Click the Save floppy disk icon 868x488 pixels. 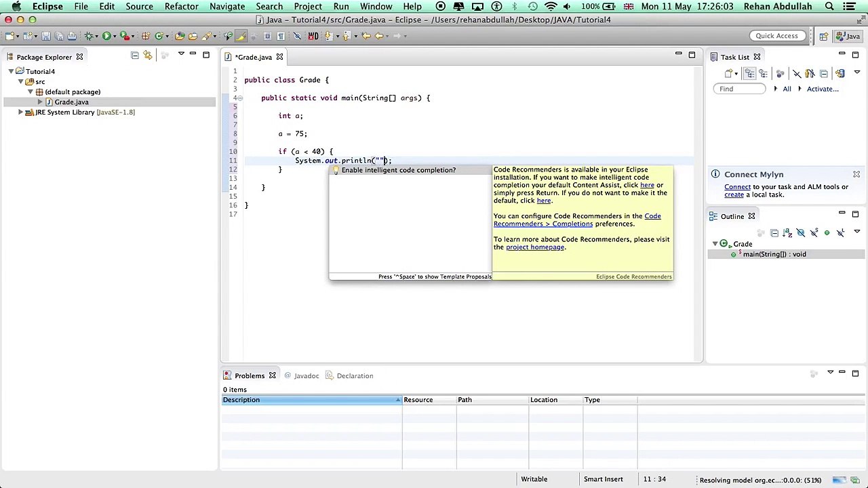(45, 36)
